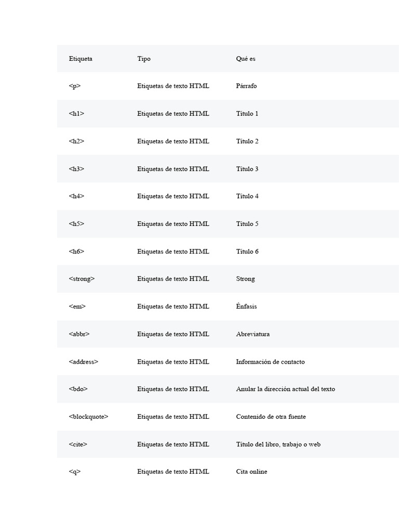The width and height of the screenshot is (399, 532).
Task: Click the "Título 2" description
Action: point(247,141)
